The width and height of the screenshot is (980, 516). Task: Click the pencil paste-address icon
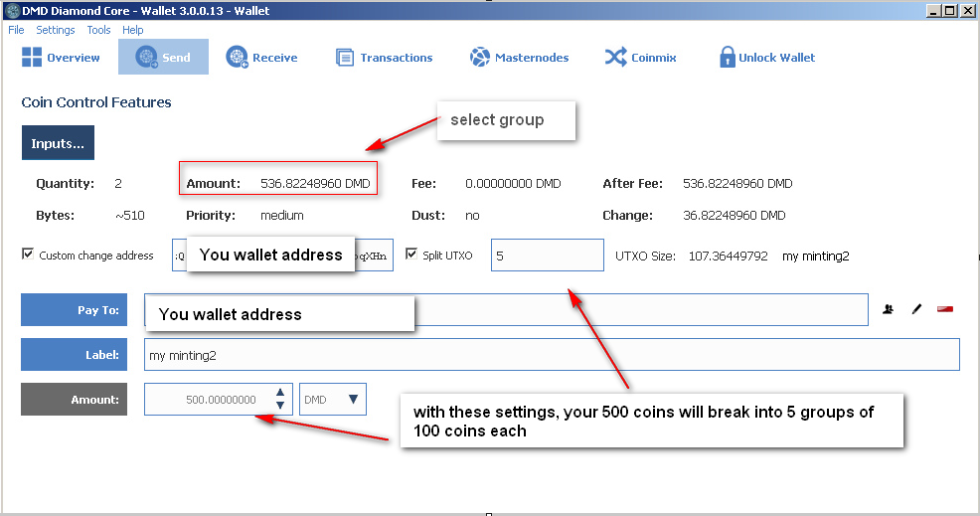point(916,309)
